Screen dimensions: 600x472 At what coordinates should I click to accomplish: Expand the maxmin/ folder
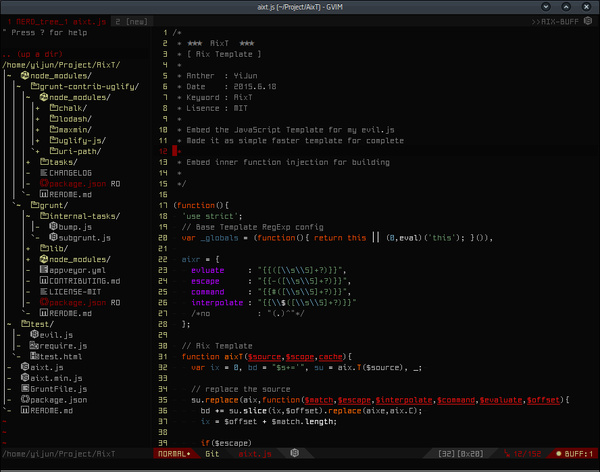(x=38, y=129)
